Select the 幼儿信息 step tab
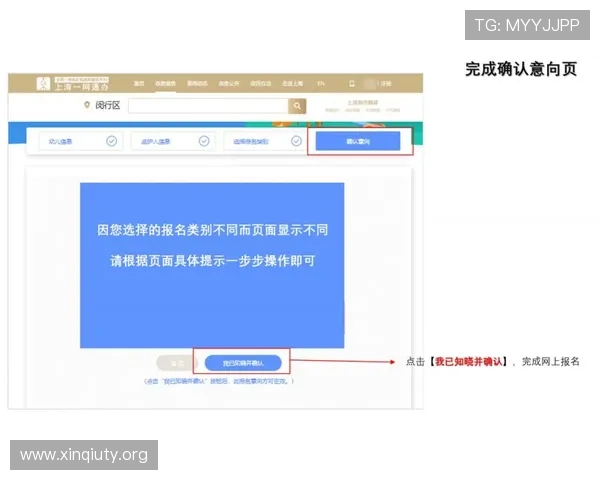600x480 pixels. (x=81, y=141)
